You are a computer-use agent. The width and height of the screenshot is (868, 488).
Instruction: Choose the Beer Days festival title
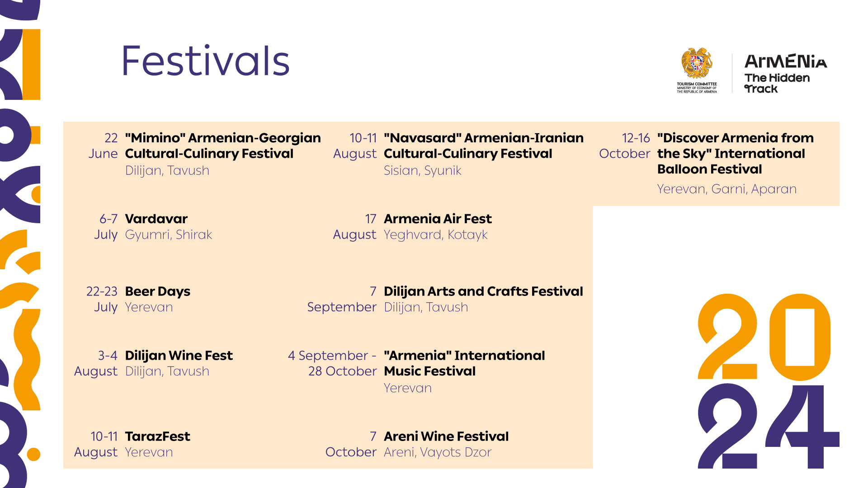coord(158,291)
